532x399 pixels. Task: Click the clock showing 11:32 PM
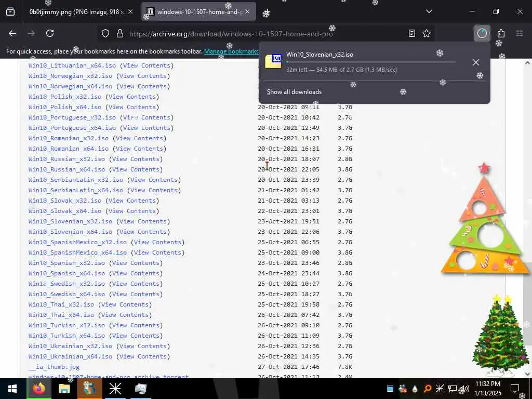pyautogui.click(x=487, y=389)
